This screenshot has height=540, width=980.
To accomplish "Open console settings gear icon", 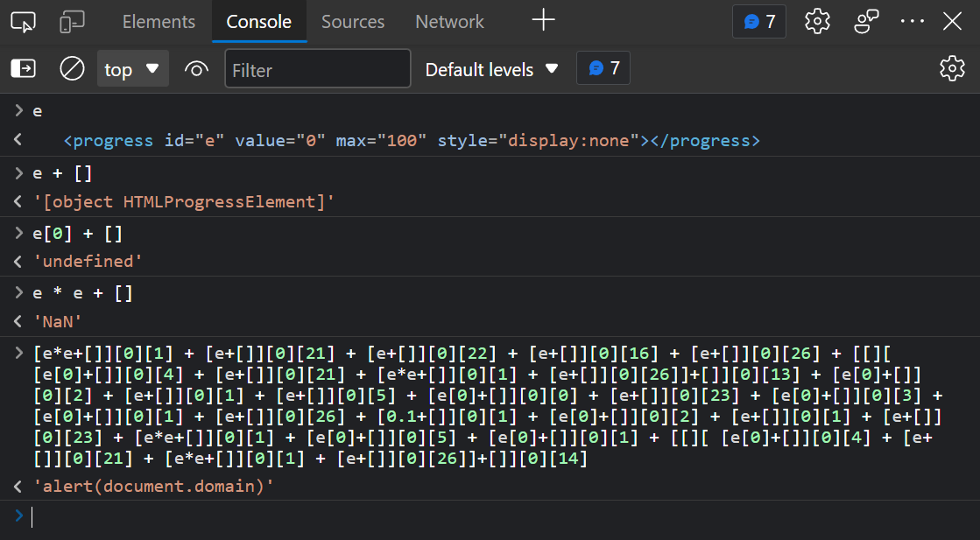I will point(951,68).
